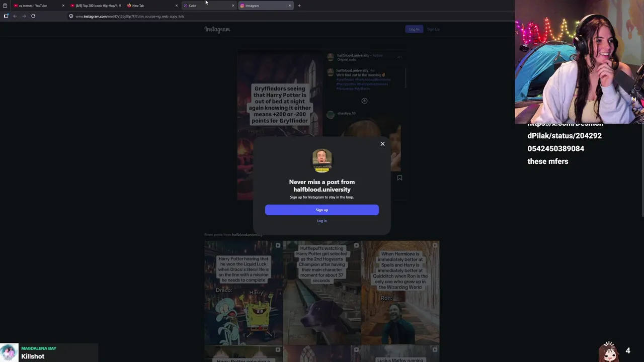Save the post with bookmark icon
Viewport: 644px width, 362px height.
pos(399,177)
